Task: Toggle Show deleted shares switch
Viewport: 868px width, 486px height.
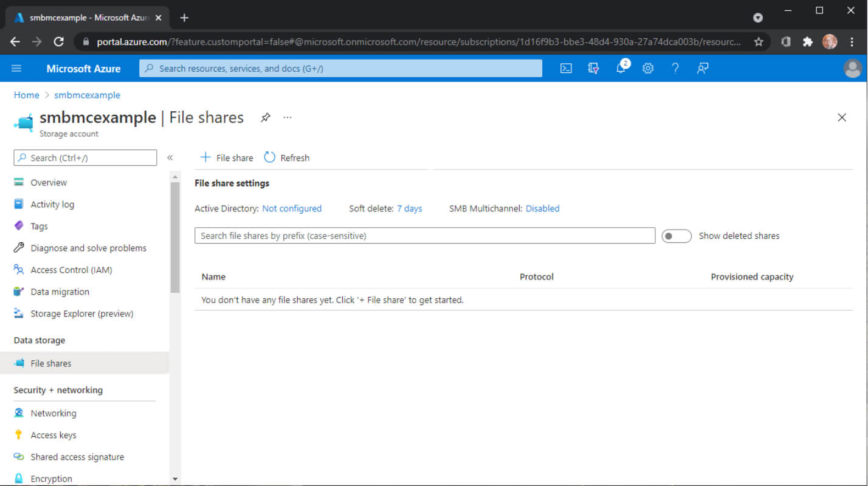Action: [x=677, y=236]
